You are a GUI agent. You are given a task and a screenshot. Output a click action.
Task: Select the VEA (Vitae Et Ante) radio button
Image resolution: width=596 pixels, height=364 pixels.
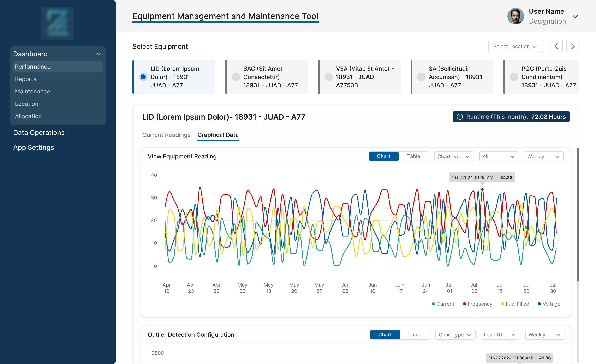click(x=328, y=77)
